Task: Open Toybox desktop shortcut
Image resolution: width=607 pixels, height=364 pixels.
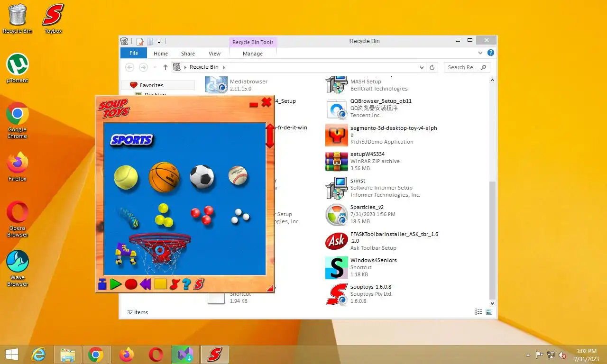Action: click(x=53, y=19)
